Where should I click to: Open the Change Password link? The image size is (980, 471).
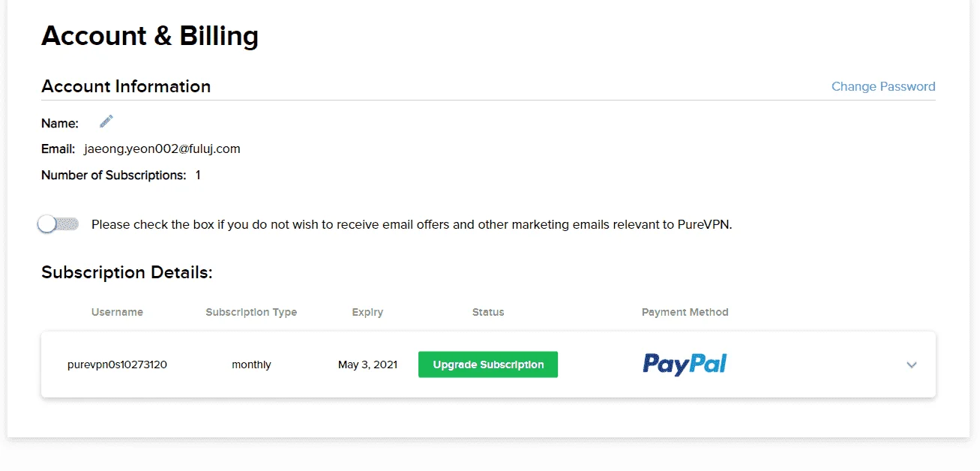pyautogui.click(x=883, y=86)
